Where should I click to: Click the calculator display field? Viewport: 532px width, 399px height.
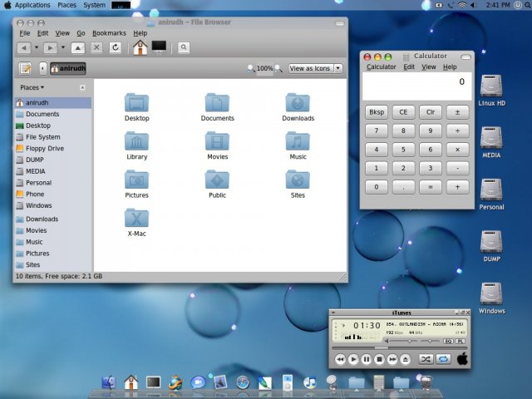point(417,86)
